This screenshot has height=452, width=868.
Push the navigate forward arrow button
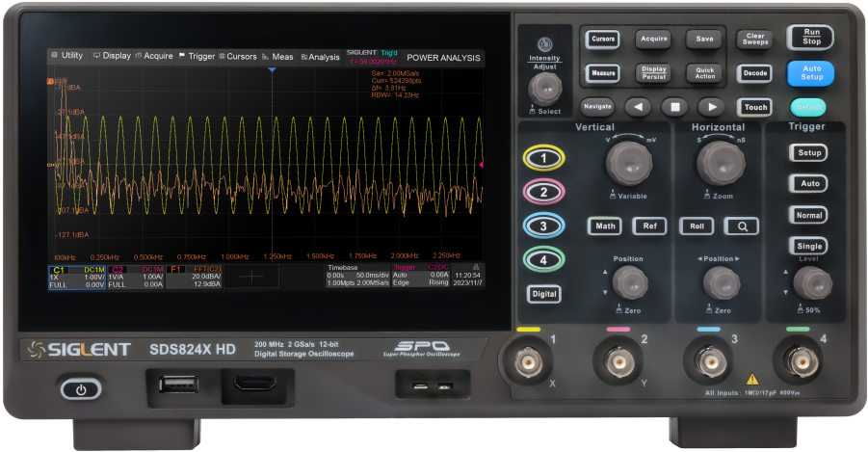pyautogui.click(x=712, y=107)
